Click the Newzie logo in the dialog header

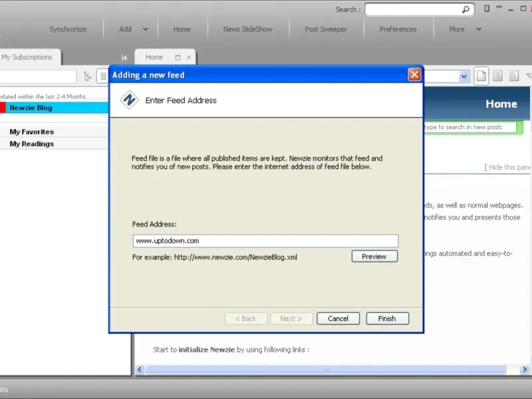[129, 100]
